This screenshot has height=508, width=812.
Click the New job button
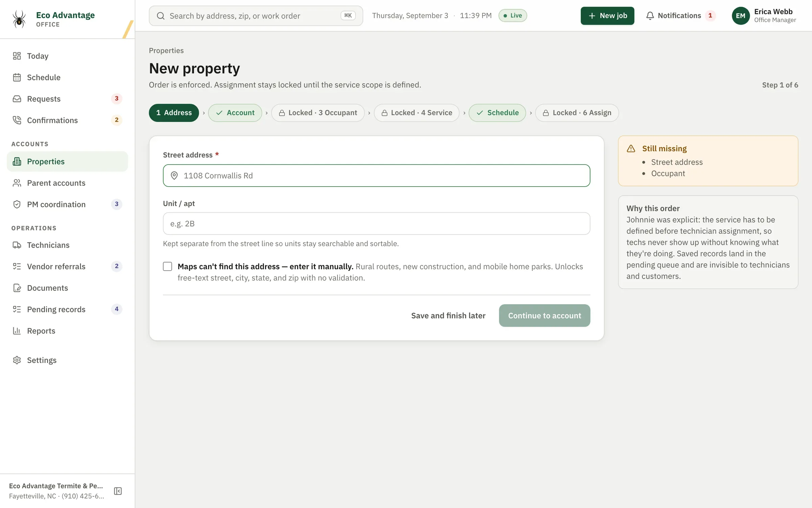[607, 16]
